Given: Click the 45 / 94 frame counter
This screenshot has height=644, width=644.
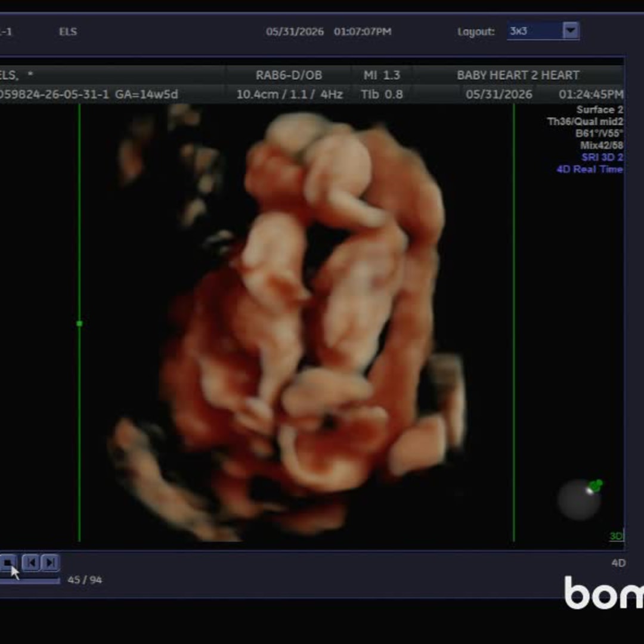Looking at the screenshot, I should 85,580.
